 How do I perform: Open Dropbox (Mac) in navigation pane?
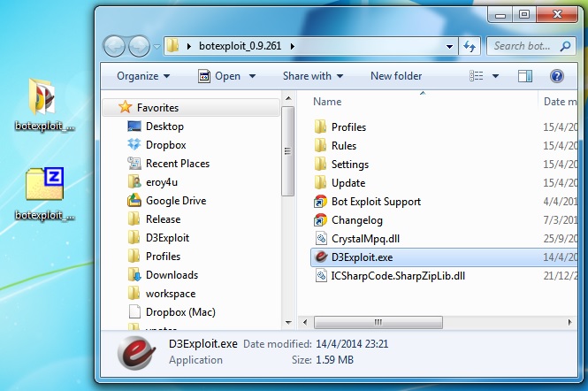[x=180, y=312]
